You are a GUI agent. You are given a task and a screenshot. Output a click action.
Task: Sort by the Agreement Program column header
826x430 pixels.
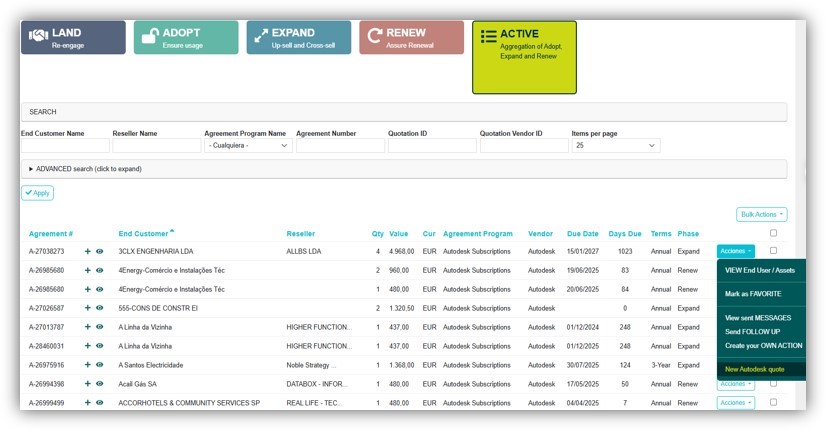coord(477,234)
